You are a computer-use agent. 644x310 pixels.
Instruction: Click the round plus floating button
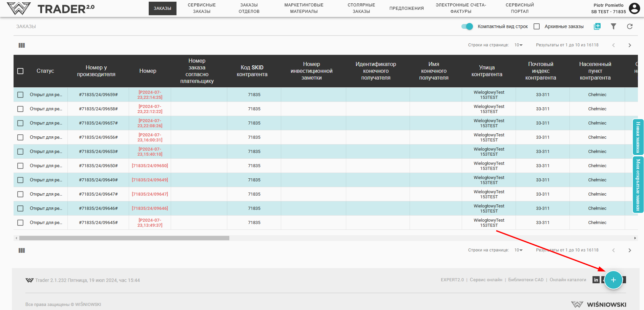[x=613, y=280]
